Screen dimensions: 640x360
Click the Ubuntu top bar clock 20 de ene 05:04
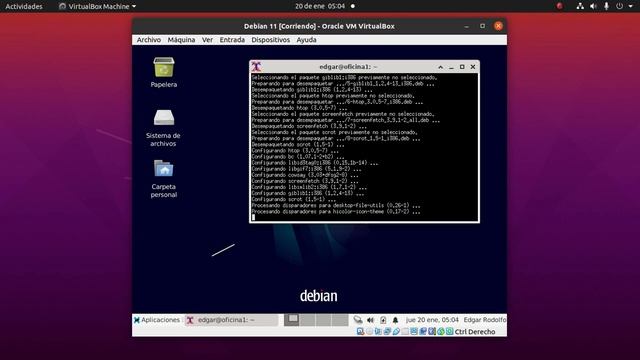point(320,6)
